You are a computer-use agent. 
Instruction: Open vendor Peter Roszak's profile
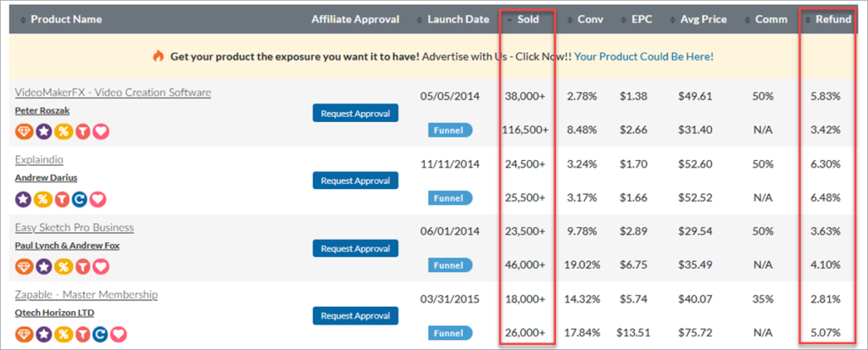[43, 111]
